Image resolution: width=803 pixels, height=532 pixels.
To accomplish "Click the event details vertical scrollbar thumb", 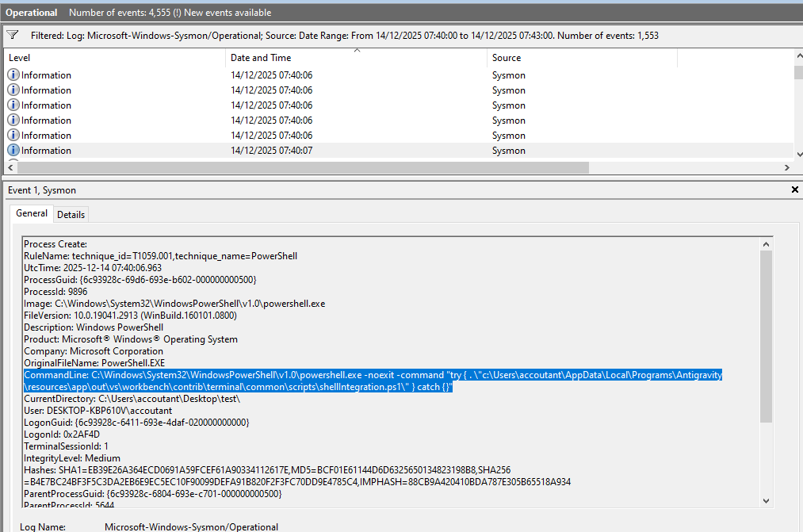I will [x=766, y=337].
